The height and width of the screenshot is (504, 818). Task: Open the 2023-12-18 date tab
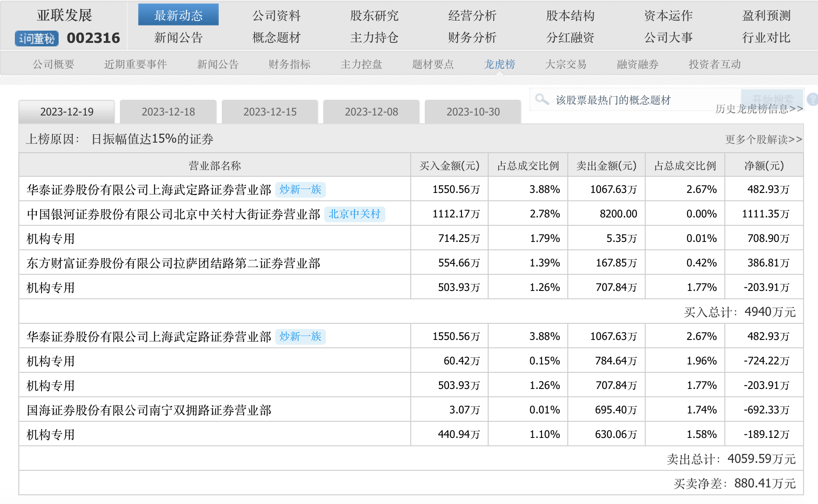168,112
